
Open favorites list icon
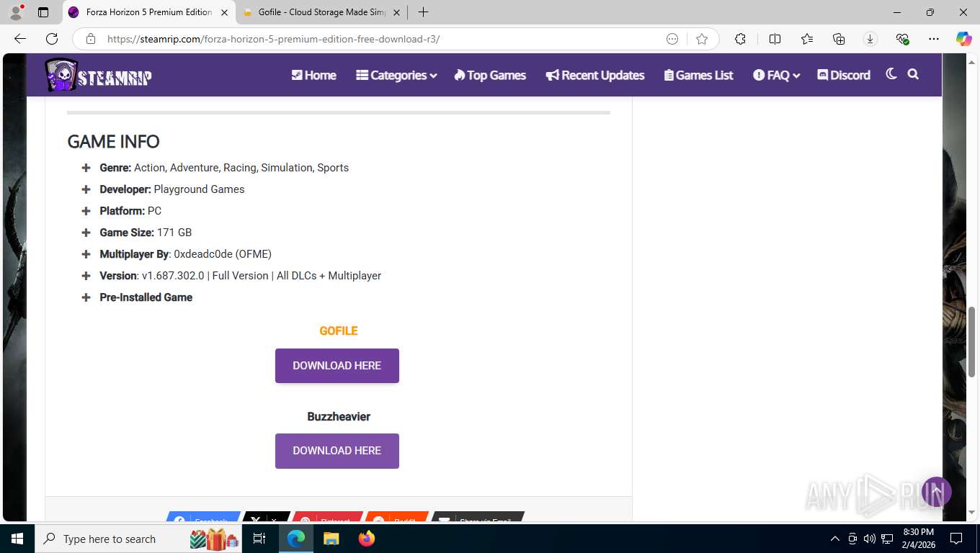coord(807,39)
